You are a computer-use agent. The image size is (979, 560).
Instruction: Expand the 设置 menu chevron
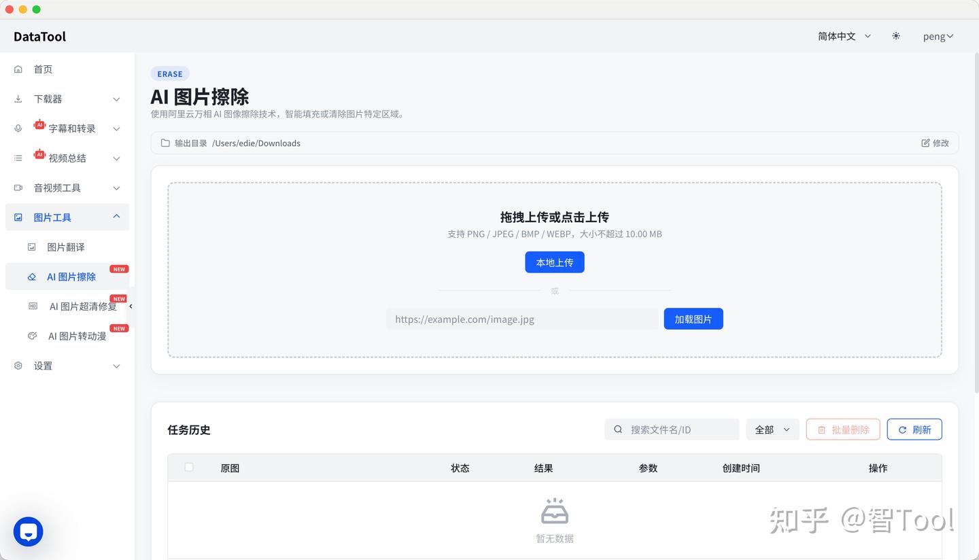[116, 366]
